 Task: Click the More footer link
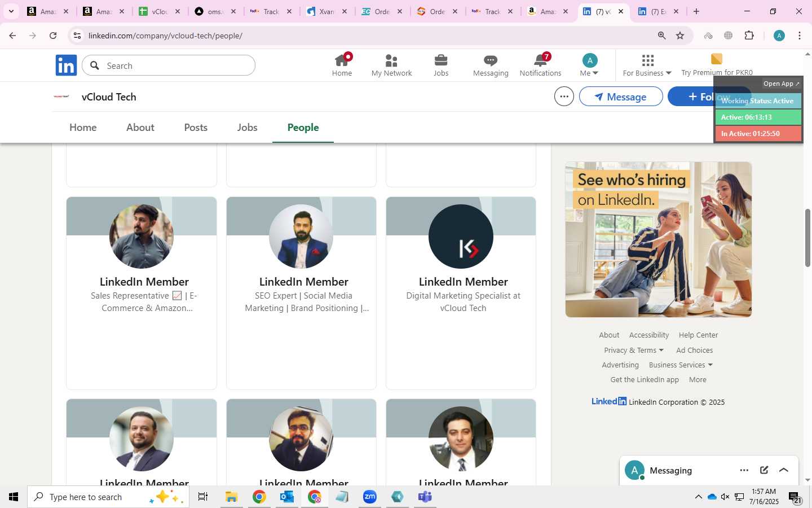[698, 379]
